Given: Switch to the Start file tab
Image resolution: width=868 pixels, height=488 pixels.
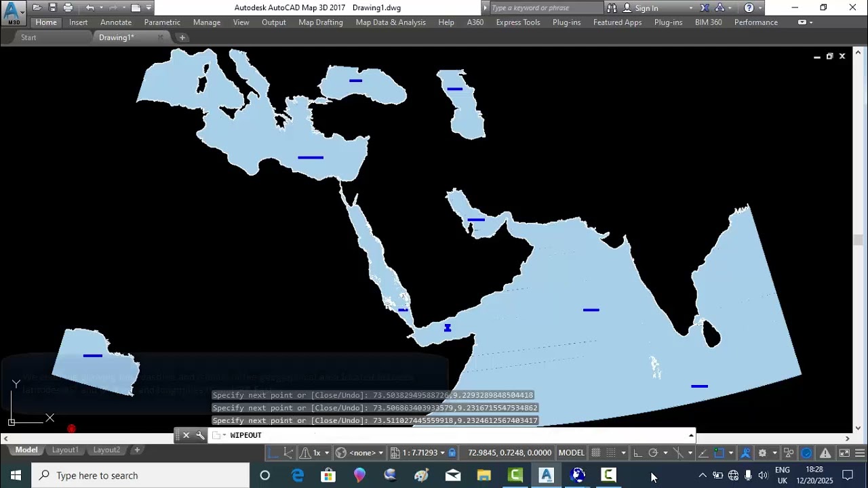Looking at the screenshot, I should point(28,37).
